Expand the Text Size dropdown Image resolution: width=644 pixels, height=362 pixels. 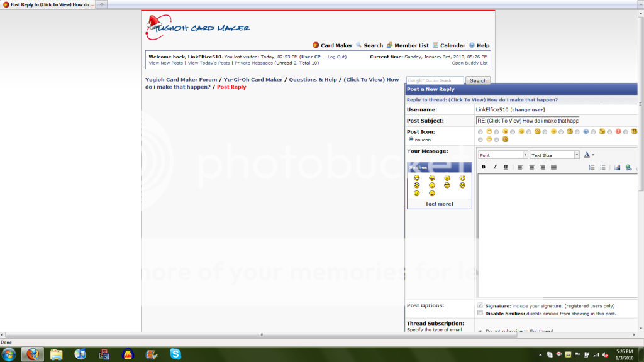(554, 155)
